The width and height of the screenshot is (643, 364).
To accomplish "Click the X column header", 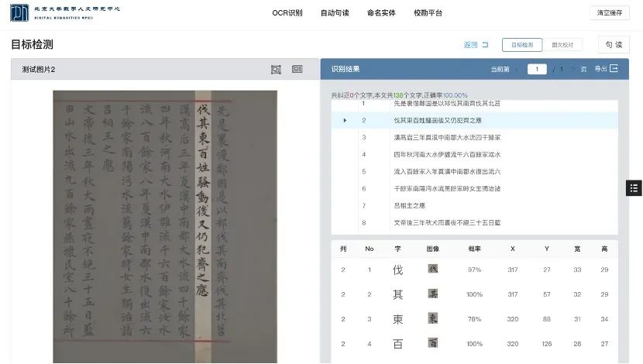I will tap(513, 249).
